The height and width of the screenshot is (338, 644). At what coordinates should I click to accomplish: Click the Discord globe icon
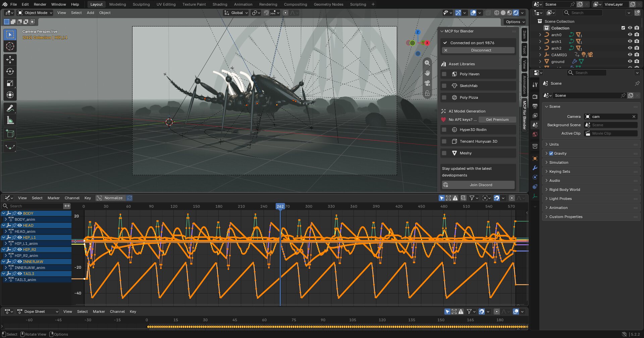click(x=445, y=185)
